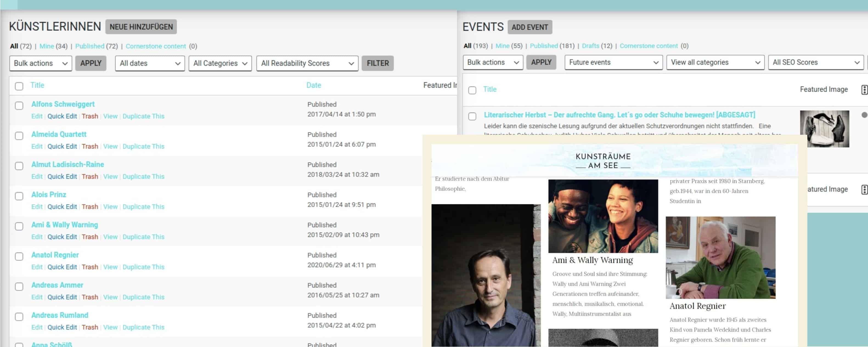Open Literarischer Herbst event title link
The height and width of the screenshot is (347, 868).
pyautogui.click(x=619, y=115)
